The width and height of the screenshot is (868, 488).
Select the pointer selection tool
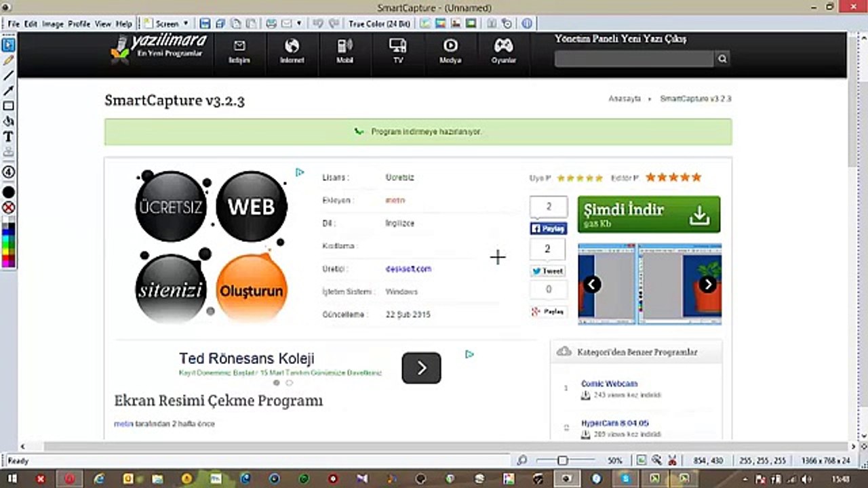coord(8,46)
